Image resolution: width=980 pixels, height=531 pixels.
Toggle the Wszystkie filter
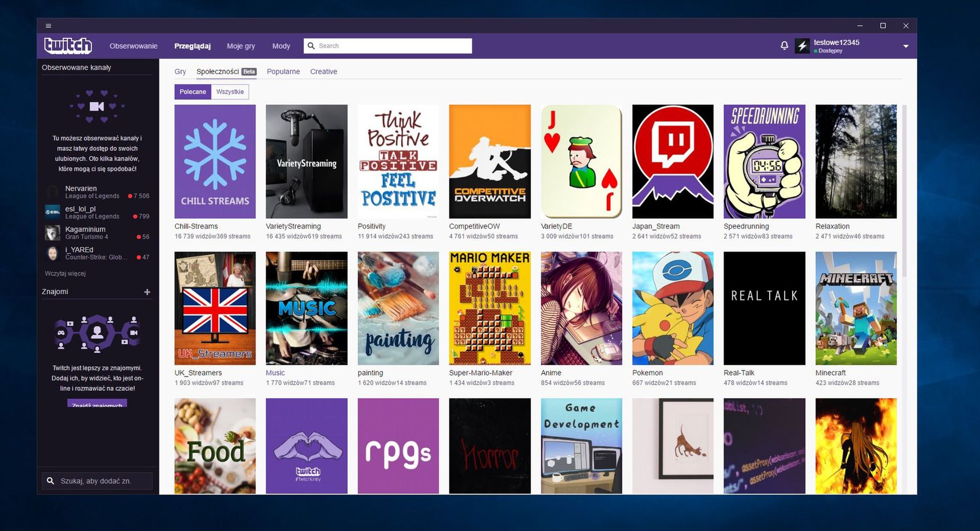click(x=230, y=92)
